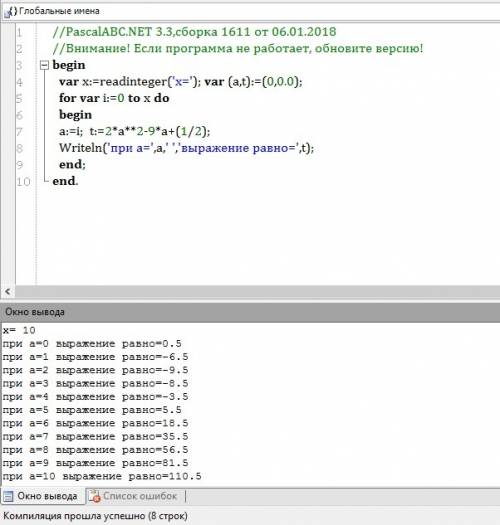Click output row 'при a=5 выражение равно=5.5'

92,410
